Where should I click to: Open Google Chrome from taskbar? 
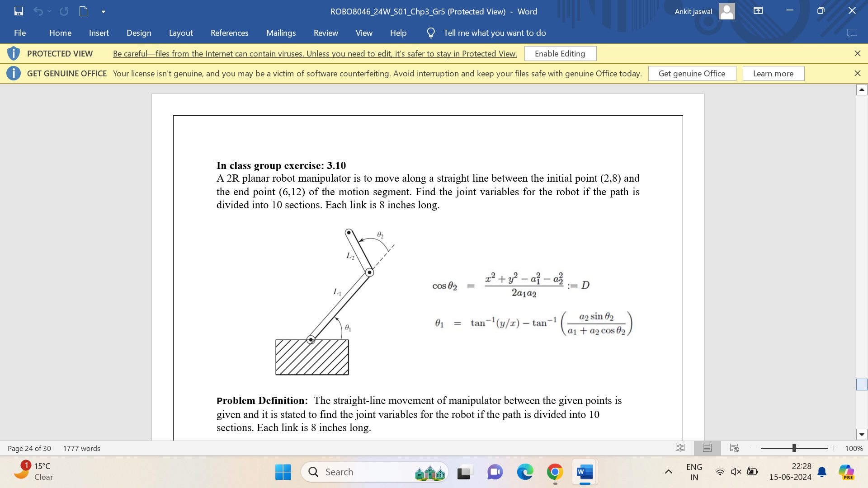click(x=555, y=472)
